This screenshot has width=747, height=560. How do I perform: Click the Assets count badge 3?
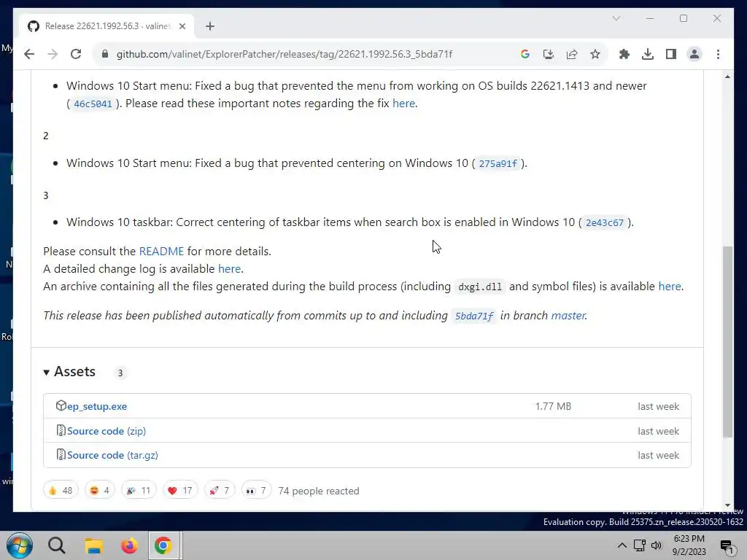point(120,373)
